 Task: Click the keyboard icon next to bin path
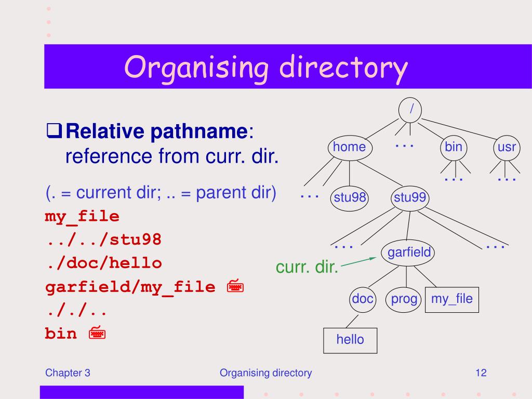(x=97, y=333)
